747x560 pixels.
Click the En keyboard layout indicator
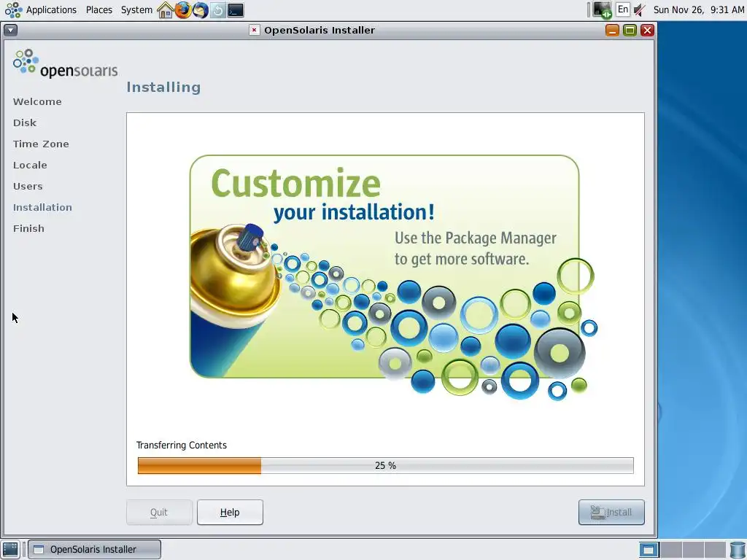pyautogui.click(x=623, y=9)
